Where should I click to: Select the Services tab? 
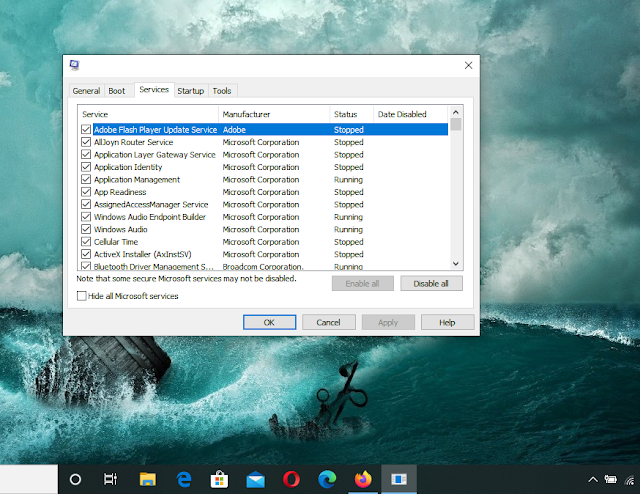click(x=154, y=89)
